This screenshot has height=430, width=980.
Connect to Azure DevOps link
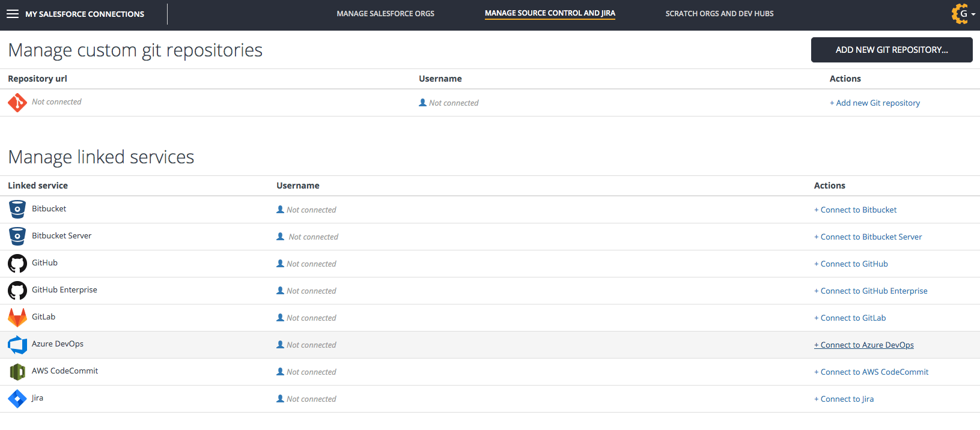[864, 345]
